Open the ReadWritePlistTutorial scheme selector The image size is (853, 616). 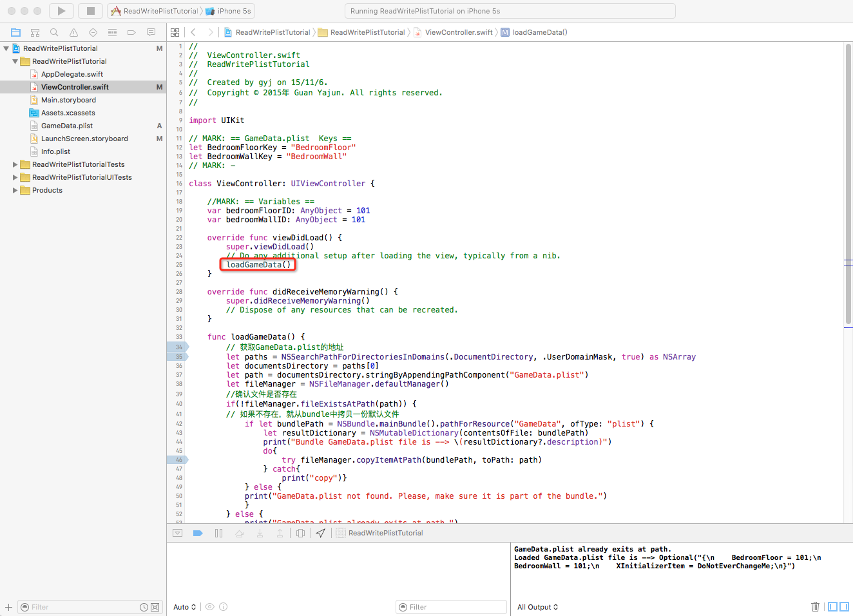155,11
